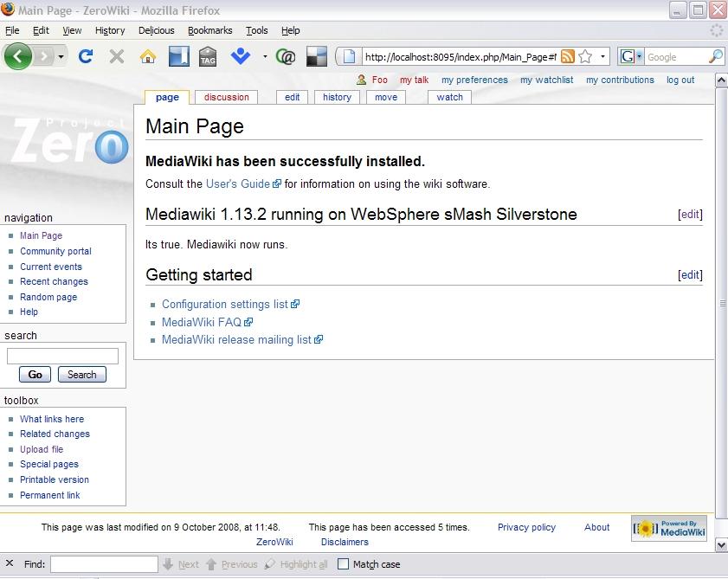Click the scrollbar up arrow

tap(721, 80)
